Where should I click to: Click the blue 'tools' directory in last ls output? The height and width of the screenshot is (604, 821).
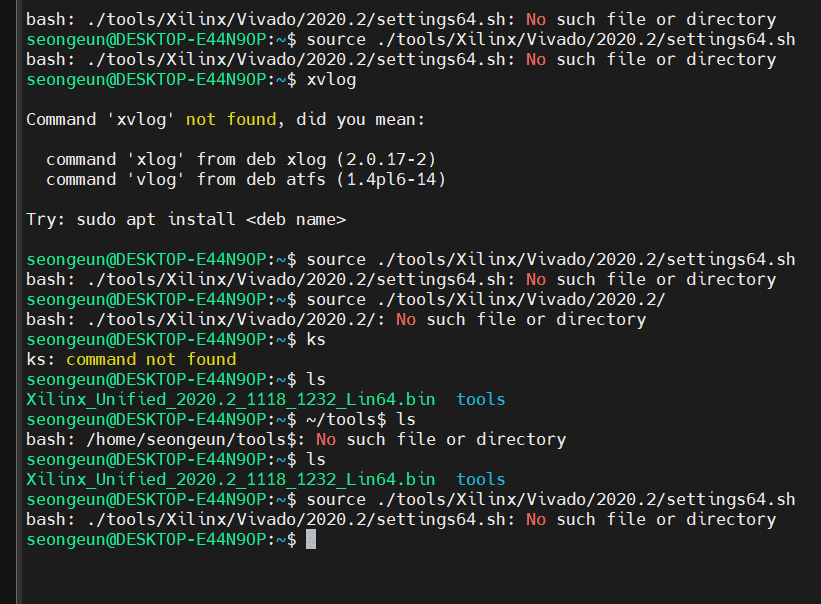pos(480,480)
